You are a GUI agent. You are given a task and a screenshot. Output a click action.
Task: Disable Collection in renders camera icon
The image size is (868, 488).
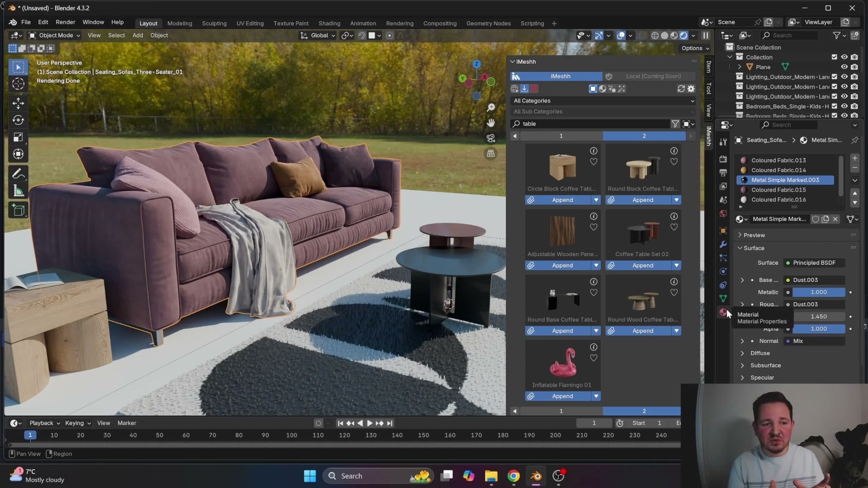[x=854, y=57]
